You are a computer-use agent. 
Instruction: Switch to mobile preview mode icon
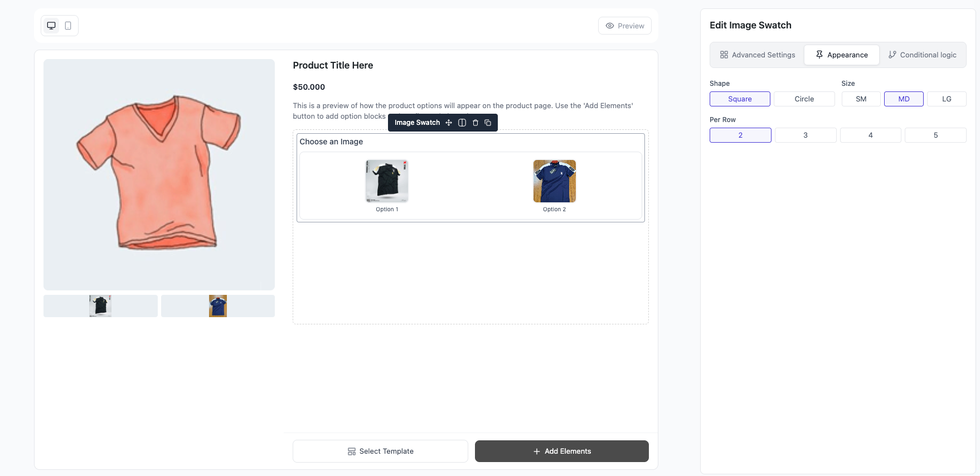[x=68, y=26]
